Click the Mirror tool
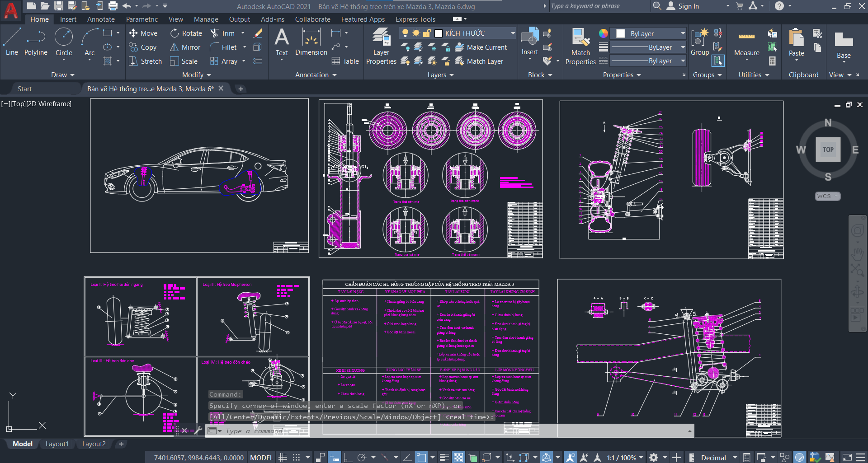The height and width of the screenshot is (463, 868). [x=185, y=47]
